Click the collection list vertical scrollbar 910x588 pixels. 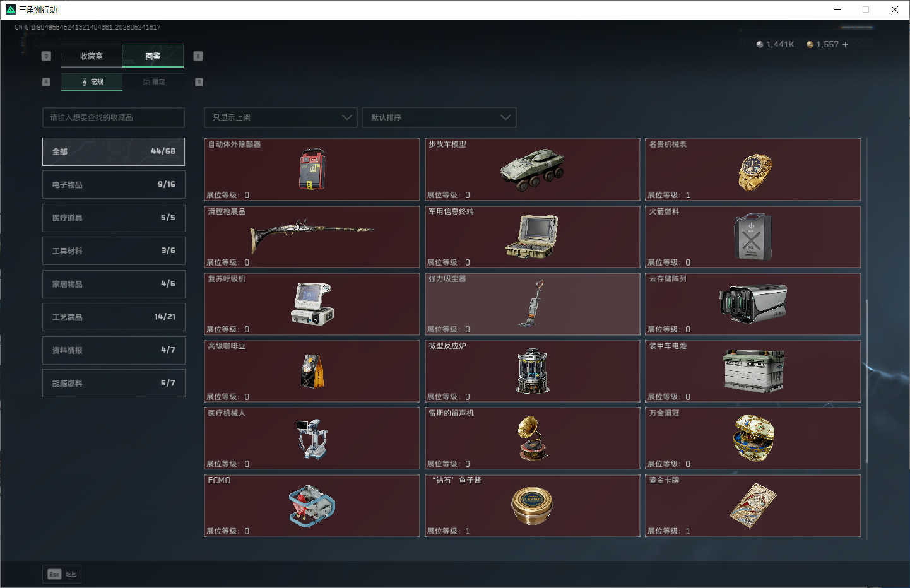click(867, 381)
